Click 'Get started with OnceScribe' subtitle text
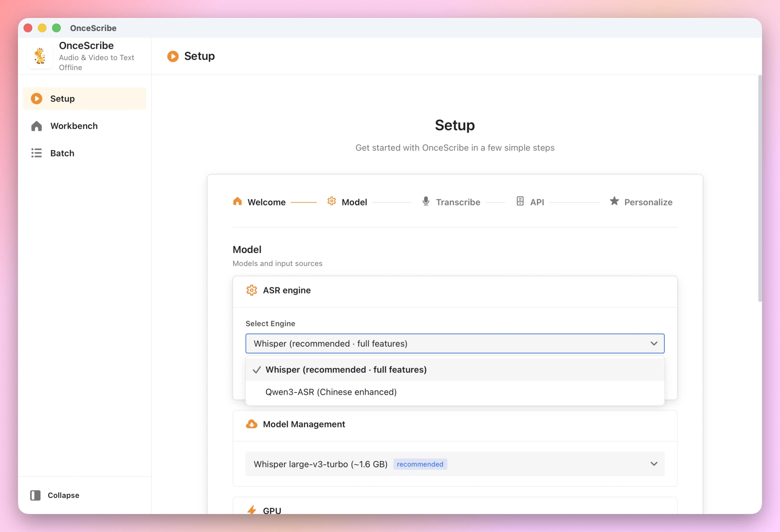This screenshot has width=780, height=532. coord(455,148)
